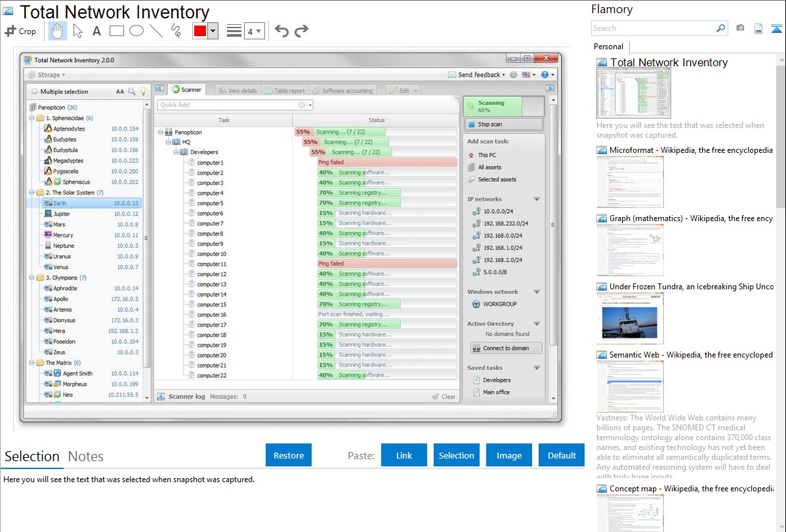Open the Semantic Web snapshot title
Screen dimensions: 786x532
691,354
